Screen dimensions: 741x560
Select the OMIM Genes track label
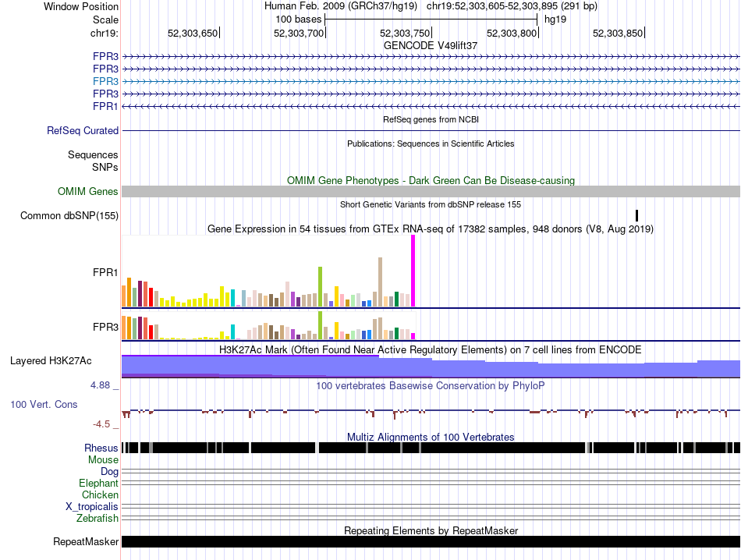pyautogui.click(x=88, y=191)
